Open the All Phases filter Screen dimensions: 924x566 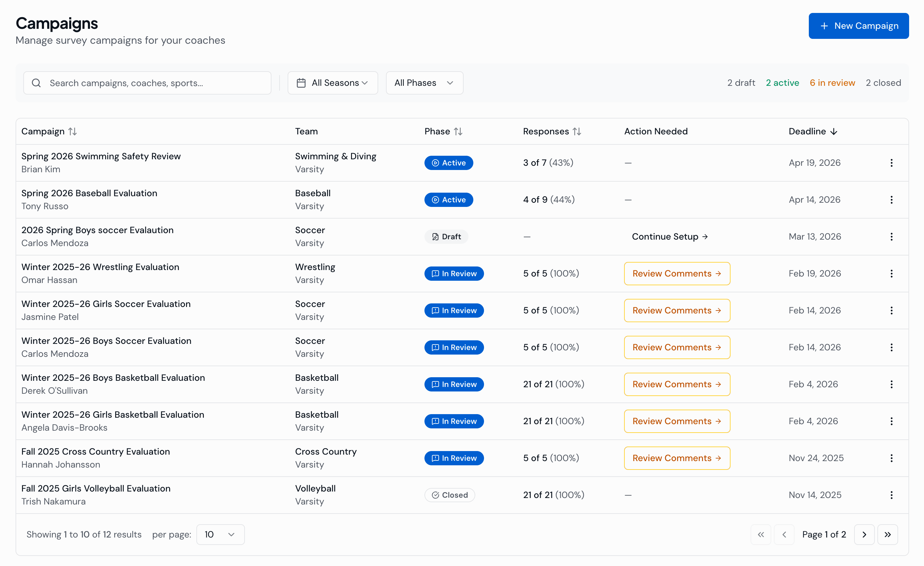coord(424,83)
